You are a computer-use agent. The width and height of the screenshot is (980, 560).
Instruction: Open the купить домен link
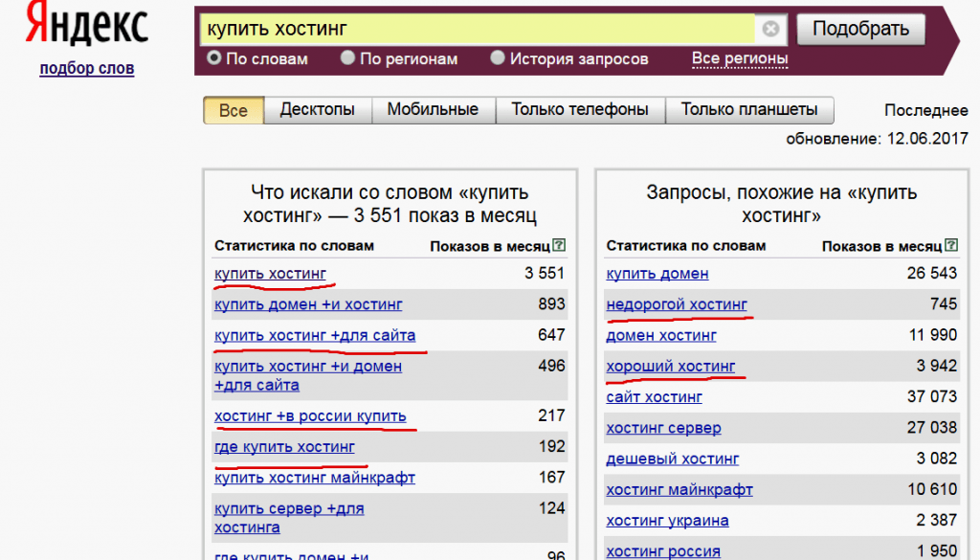[x=657, y=274]
